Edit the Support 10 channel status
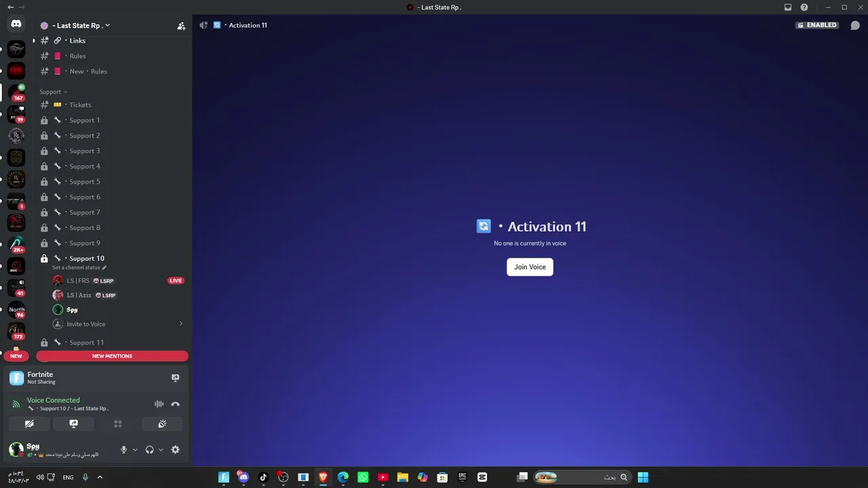The image size is (868, 488). tap(79, 268)
